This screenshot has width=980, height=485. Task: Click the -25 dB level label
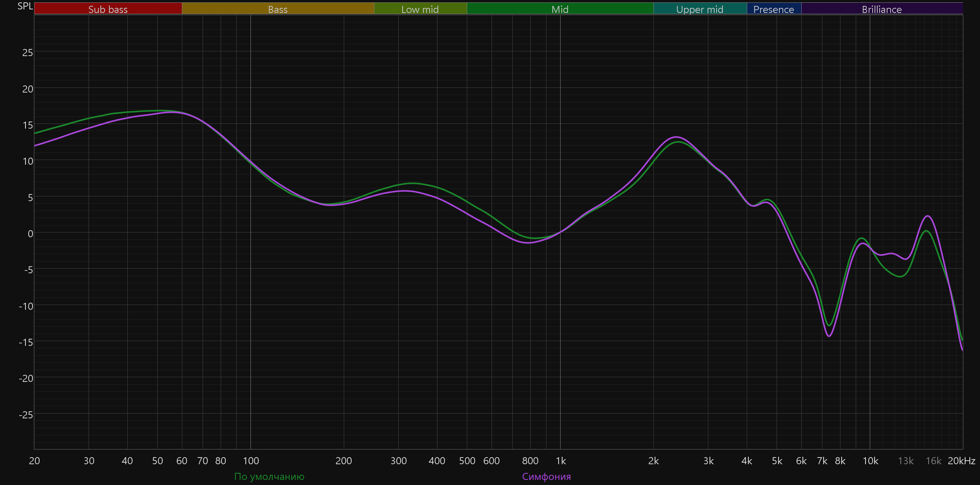[x=26, y=414]
